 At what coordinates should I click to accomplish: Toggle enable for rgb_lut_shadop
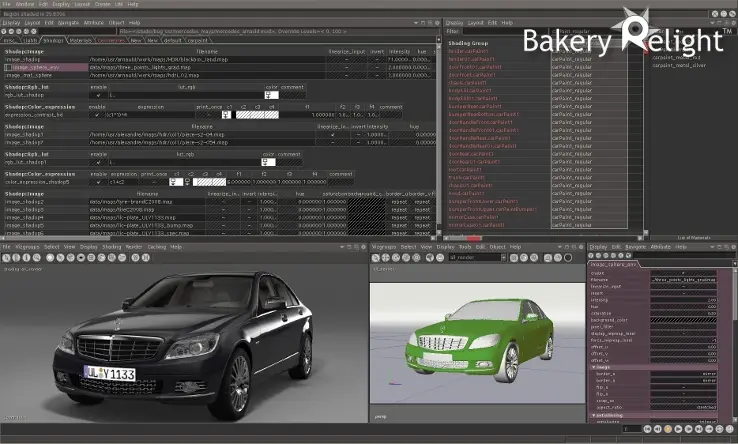98,95
